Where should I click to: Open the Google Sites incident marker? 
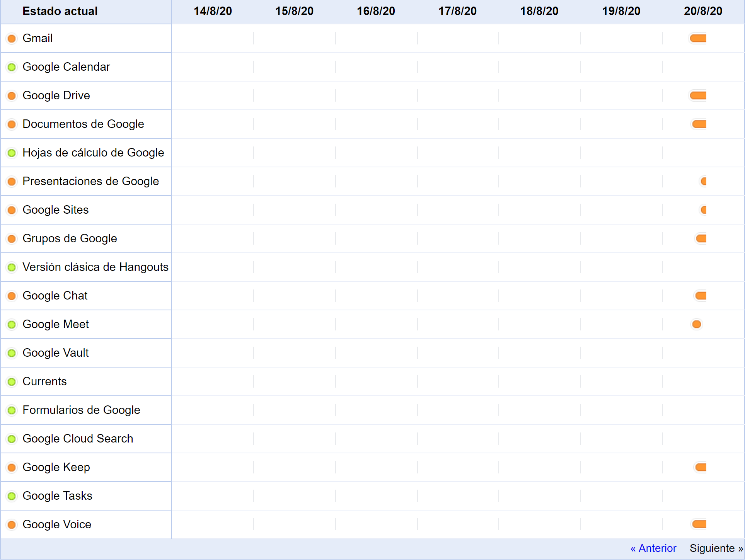704,210
